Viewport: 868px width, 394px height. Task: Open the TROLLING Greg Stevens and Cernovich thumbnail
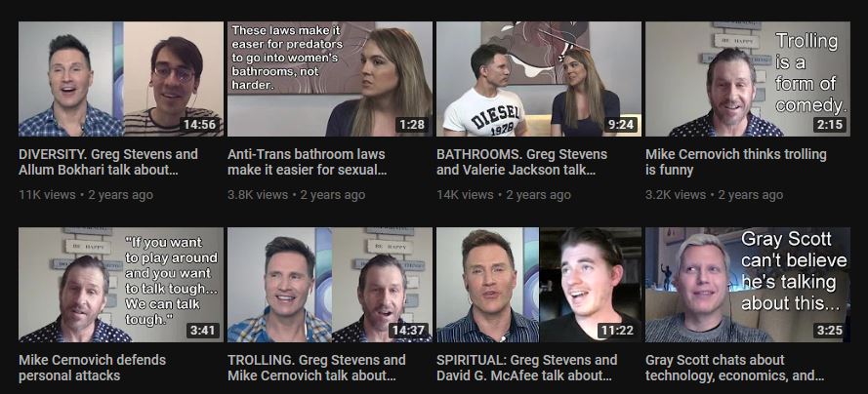coord(330,285)
